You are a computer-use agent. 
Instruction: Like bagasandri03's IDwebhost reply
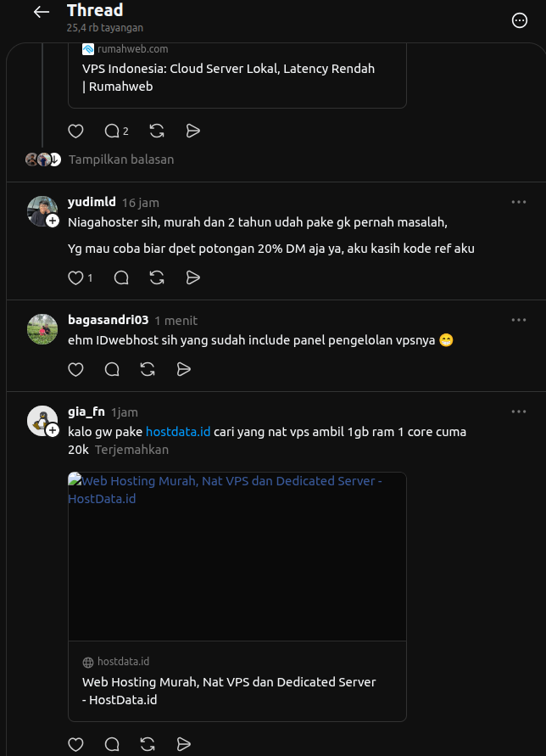point(75,369)
